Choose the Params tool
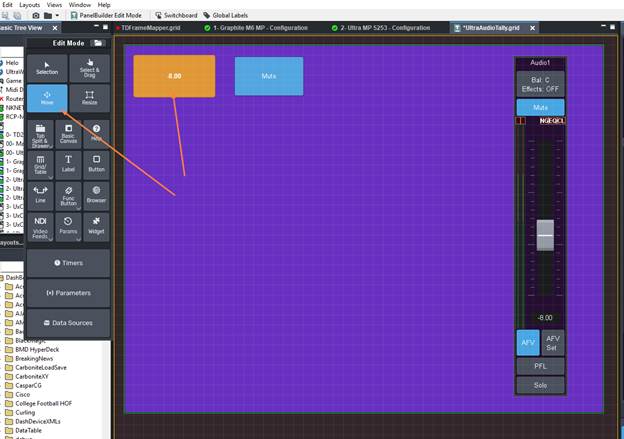This screenshot has height=439, width=624. (x=68, y=227)
